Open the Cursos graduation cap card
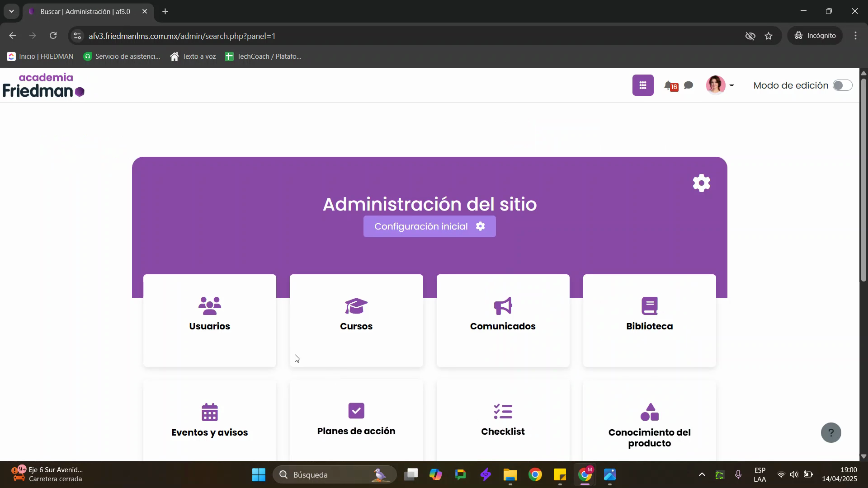868x488 pixels. coord(356,320)
